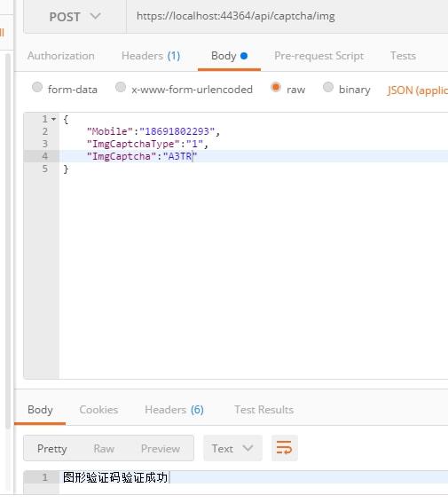Toggle the response word wrap icon
Image resolution: width=448 pixels, height=503 pixels.
tap(284, 448)
